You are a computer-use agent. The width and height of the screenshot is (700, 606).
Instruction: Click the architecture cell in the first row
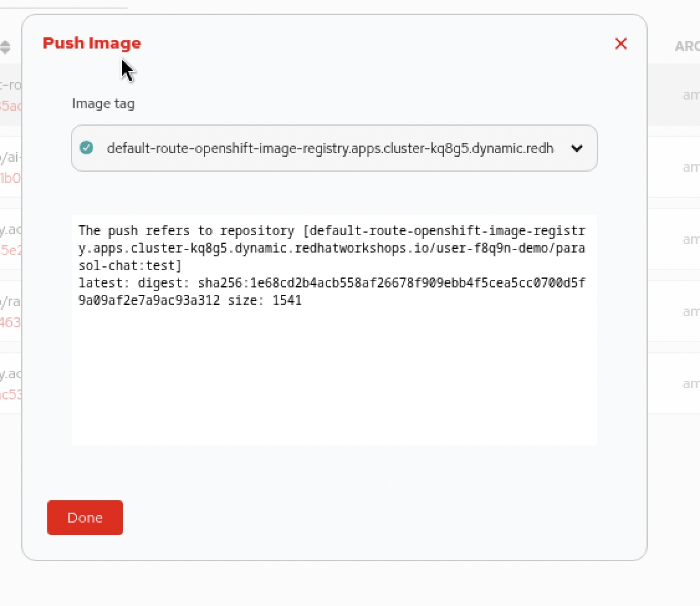pos(690,95)
